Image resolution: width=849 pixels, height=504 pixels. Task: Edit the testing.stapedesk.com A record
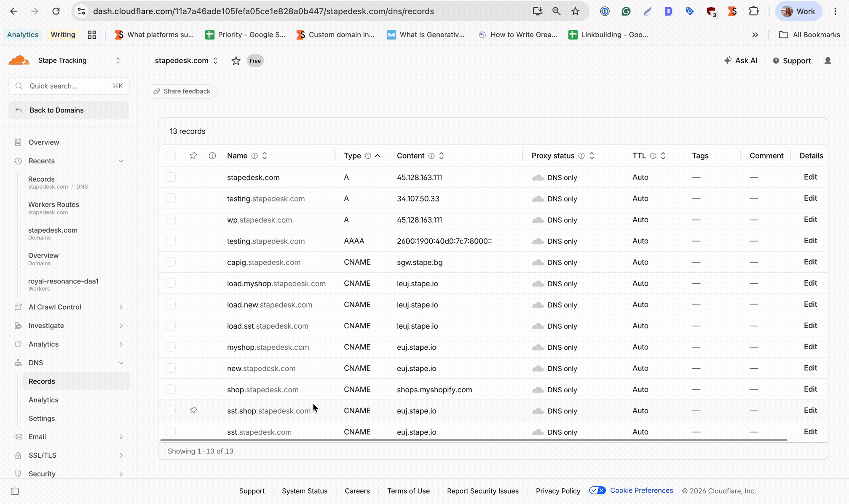click(x=810, y=198)
